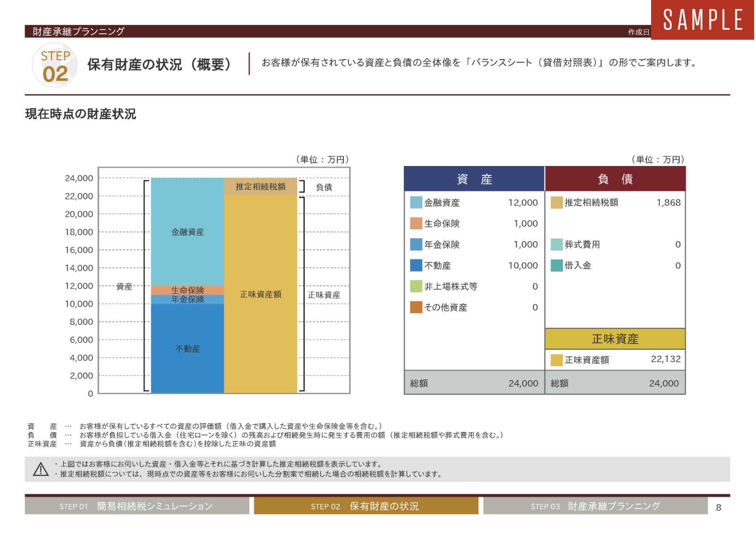Click the 24,000 axis label
Image resolution: width=756 pixels, height=539 pixels.
click(79, 178)
